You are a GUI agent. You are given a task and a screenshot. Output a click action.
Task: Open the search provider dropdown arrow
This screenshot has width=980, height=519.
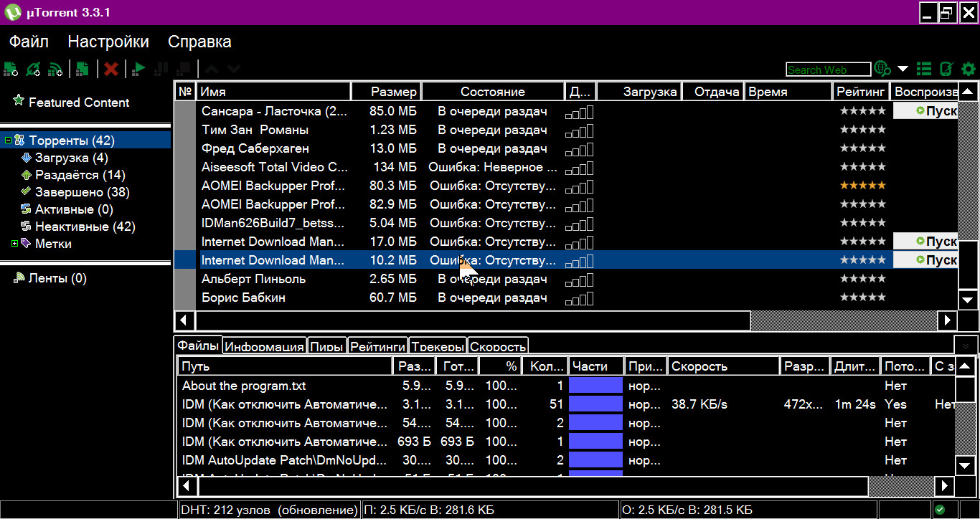903,69
